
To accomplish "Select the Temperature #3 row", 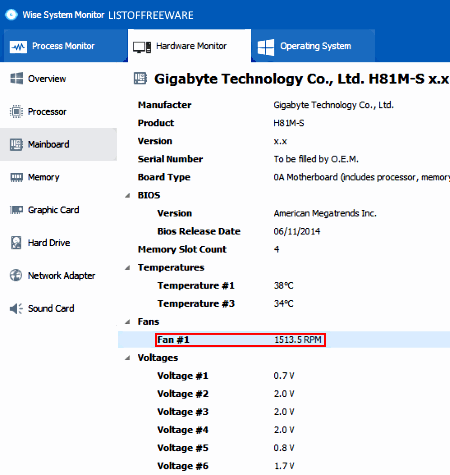I will [284, 303].
